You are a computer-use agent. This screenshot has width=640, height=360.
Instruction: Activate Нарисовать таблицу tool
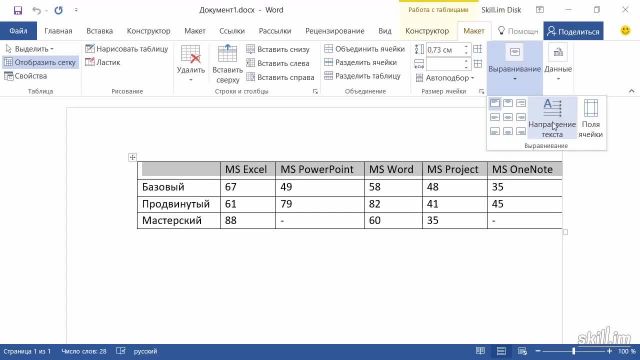(x=127, y=49)
